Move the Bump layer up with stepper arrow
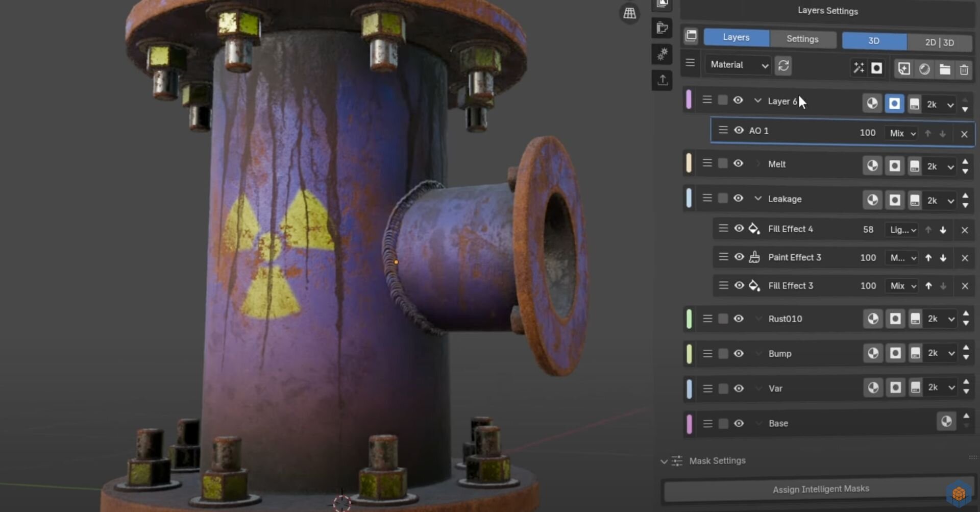 (x=966, y=348)
